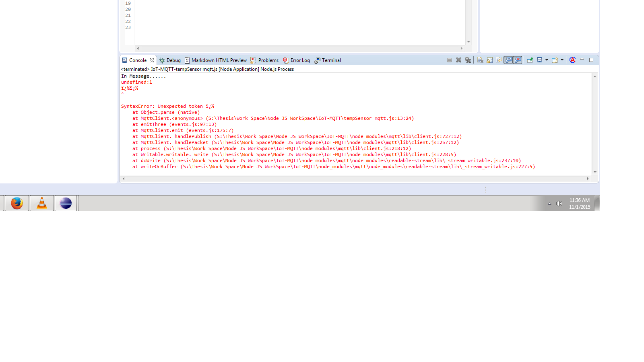The width and height of the screenshot is (644, 362).
Task: Close the Console tab with its X
Action: pyautogui.click(x=152, y=60)
